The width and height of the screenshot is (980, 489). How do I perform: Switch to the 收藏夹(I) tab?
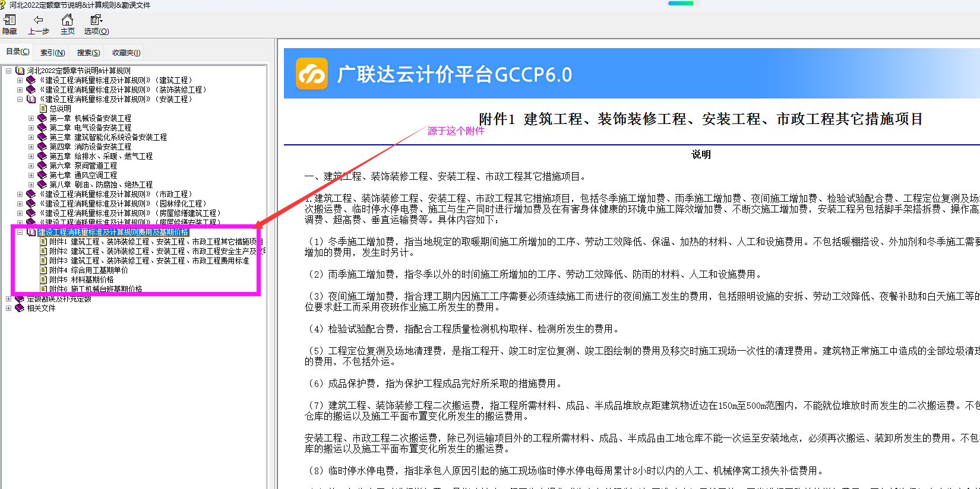coord(126,53)
